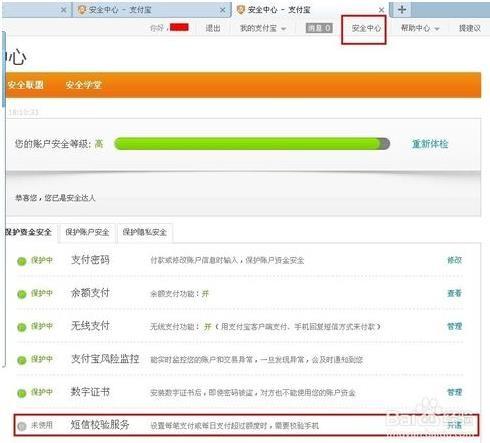Switch to the 保护账户安全 tab

coord(87,232)
